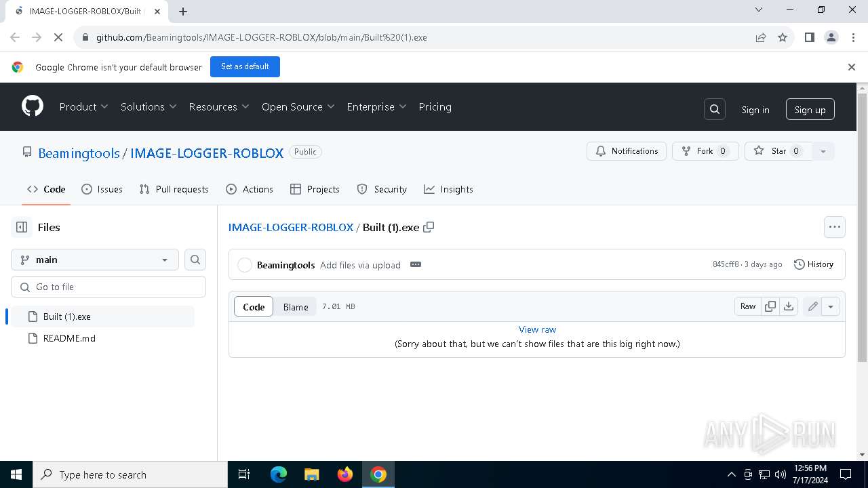
Task: Expand the Enterprise navigation menu
Action: pyautogui.click(x=376, y=106)
